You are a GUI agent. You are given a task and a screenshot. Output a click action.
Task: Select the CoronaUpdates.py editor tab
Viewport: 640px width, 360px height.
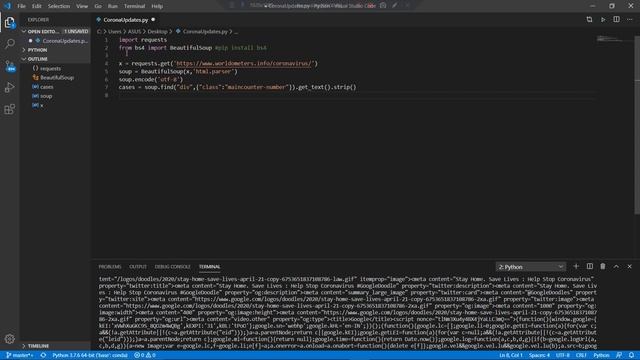point(125,20)
